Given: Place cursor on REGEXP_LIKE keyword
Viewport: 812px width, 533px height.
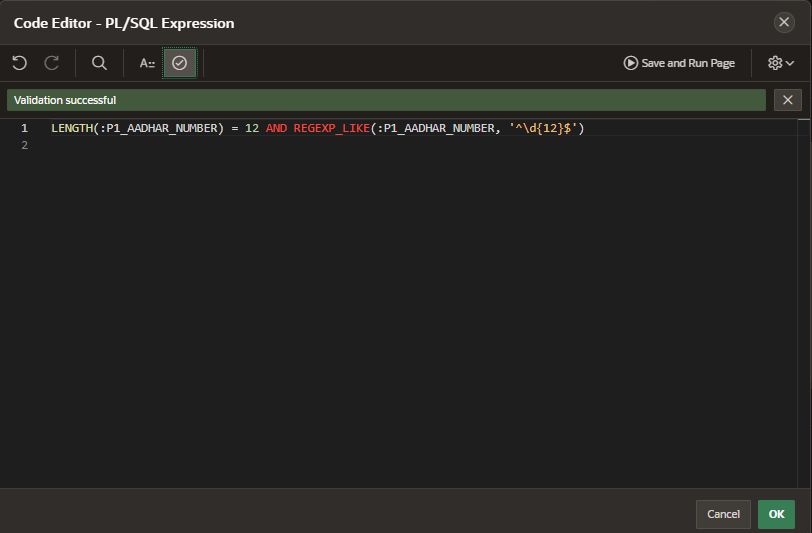Looking at the screenshot, I should 331,128.
